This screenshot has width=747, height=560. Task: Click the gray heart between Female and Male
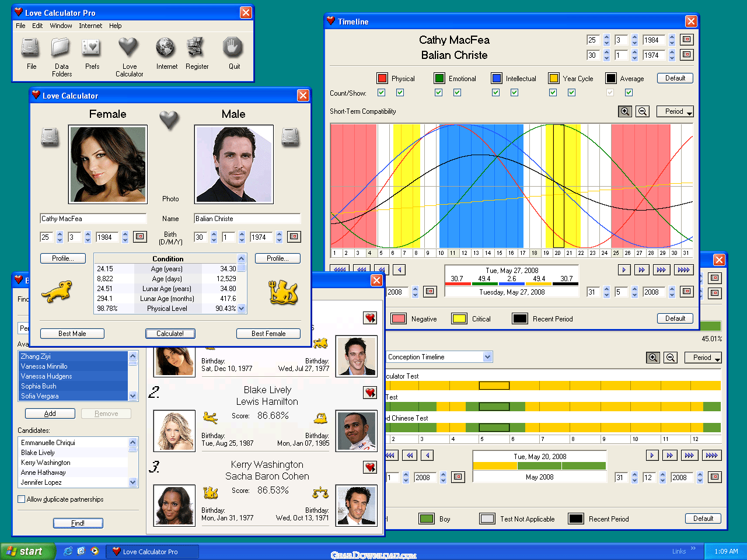[169, 120]
